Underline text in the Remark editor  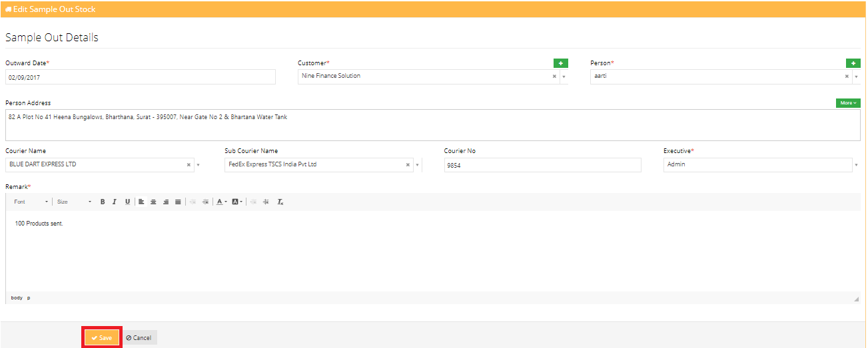point(127,202)
